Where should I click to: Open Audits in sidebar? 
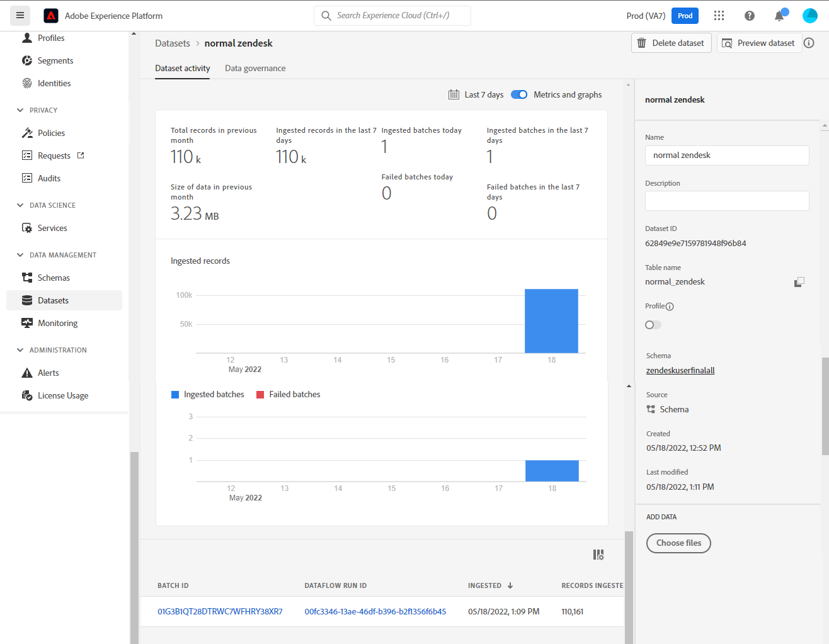click(49, 178)
